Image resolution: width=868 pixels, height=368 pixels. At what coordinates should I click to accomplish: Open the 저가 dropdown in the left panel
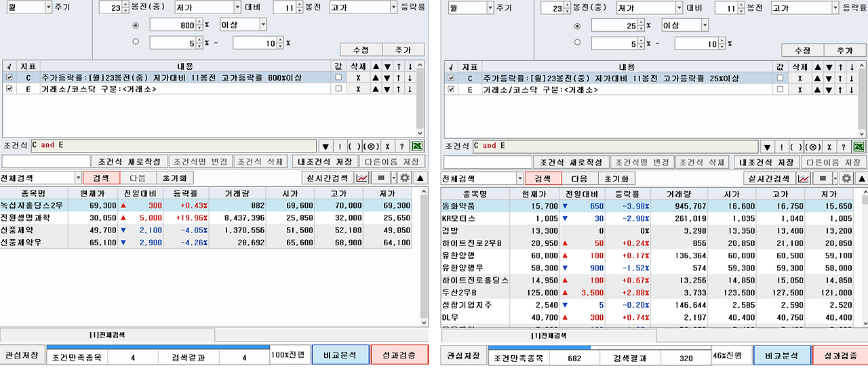point(237,7)
